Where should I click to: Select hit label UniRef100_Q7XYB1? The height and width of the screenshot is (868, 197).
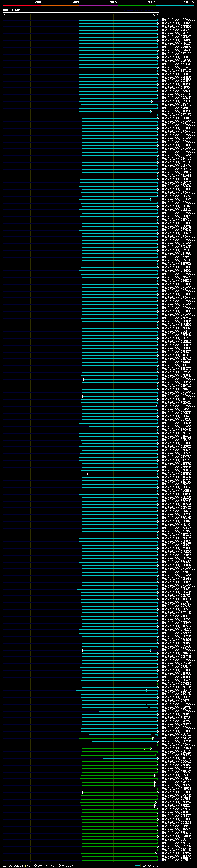click(176, 768)
